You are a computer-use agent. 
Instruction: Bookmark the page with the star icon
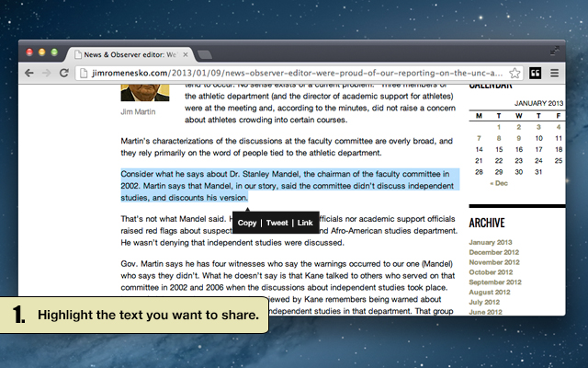[x=514, y=73]
